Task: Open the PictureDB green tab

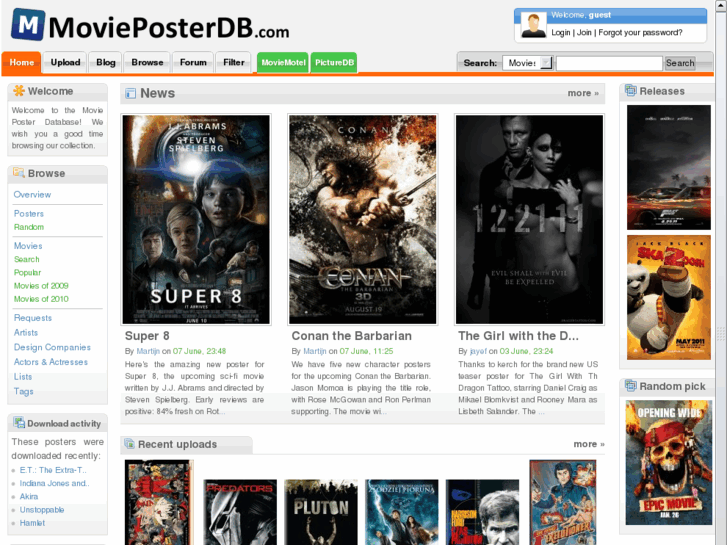Action: (x=334, y=63)
